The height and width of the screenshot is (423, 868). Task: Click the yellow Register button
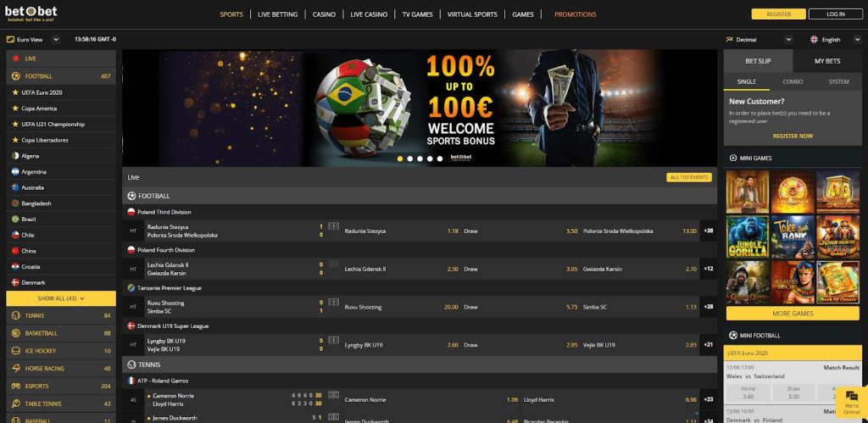click(x=777, y=14)
